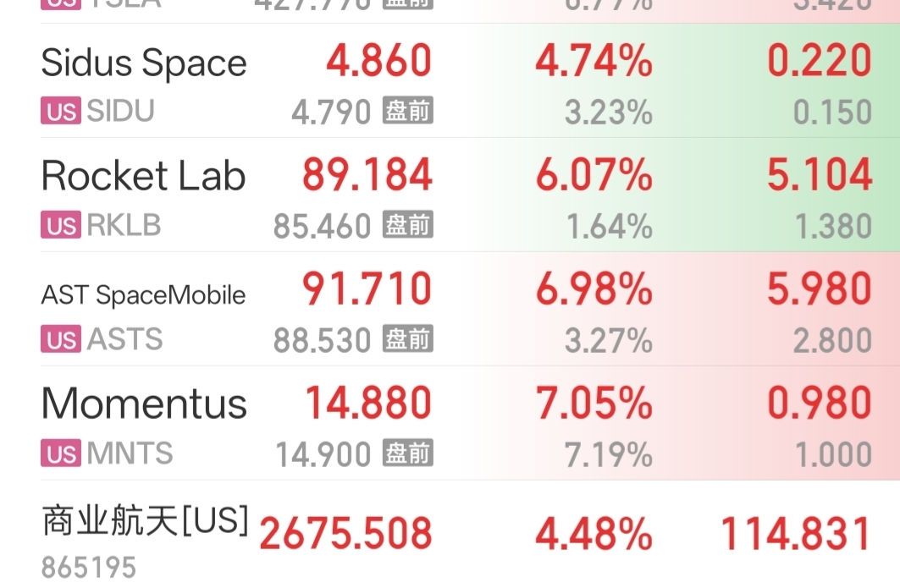Open the 商业航天[US] sector index
The height and width of the screenshot is (588, 900).
pos(145,521)
